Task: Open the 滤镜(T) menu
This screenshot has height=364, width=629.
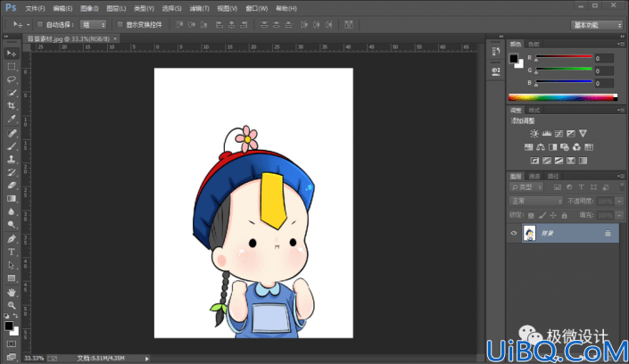Action: (199, 8)
